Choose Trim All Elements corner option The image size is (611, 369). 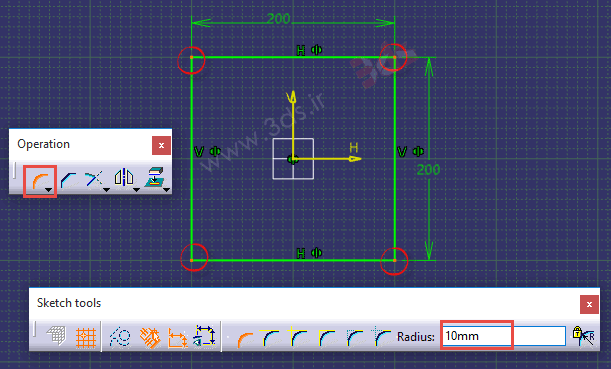[245, 338]
